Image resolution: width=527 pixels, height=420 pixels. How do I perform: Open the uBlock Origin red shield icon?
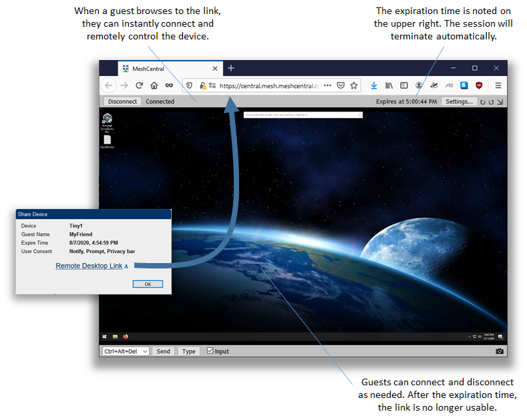click(479, 85)
